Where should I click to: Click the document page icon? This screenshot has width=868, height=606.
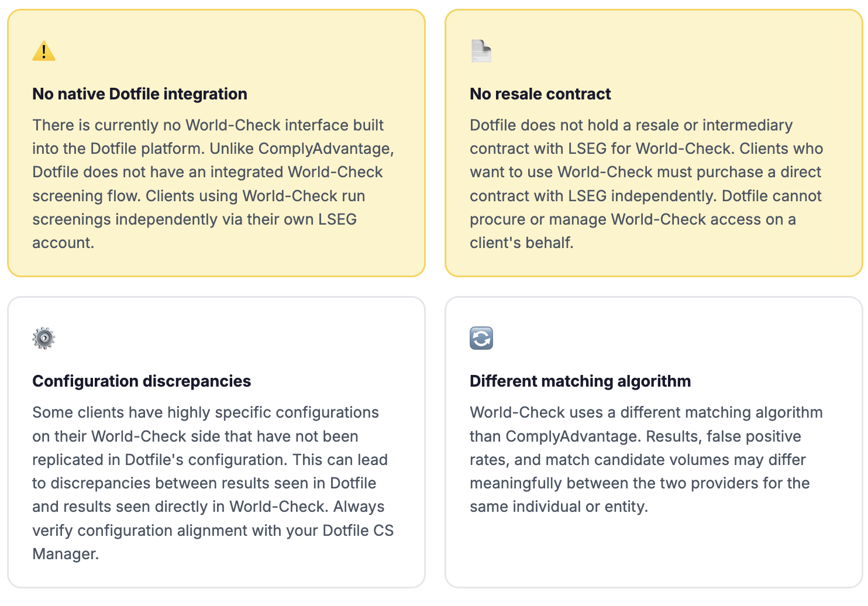pyautogui.click(x=481, y=51)
